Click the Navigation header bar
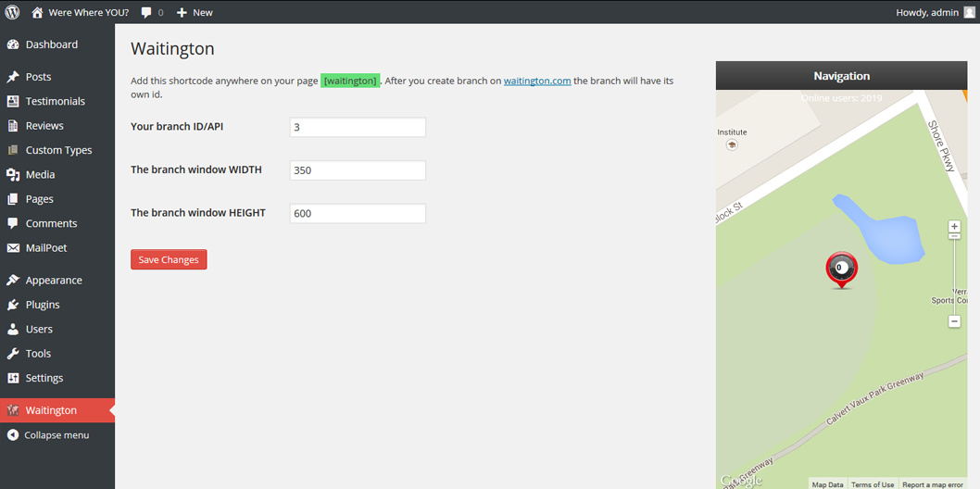The width and height of the screenshot is (980, 489). tap(841, 76)
